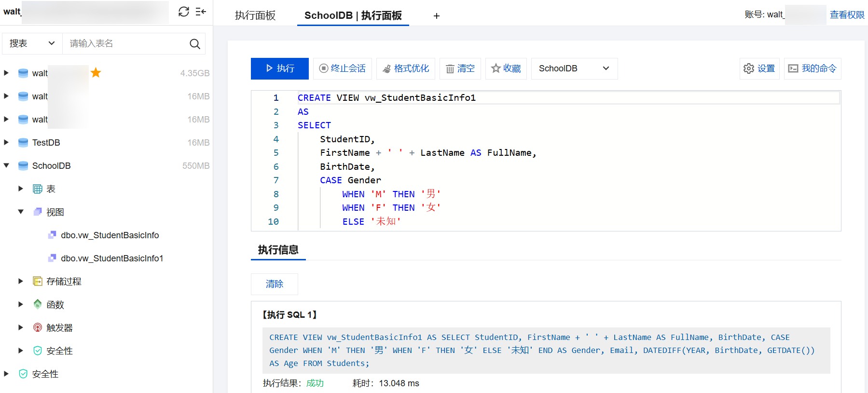Click the orange favorite star icon

tap(96, 73)
